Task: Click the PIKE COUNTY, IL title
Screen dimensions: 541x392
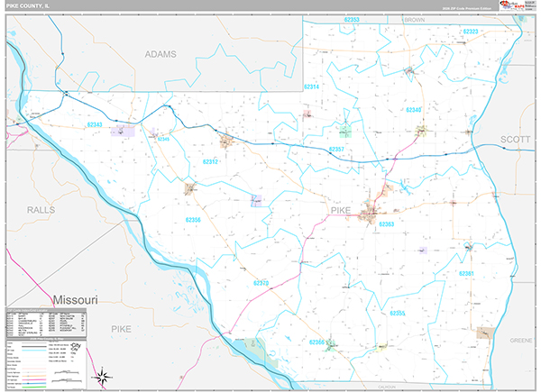Action: tap(26, 5)
